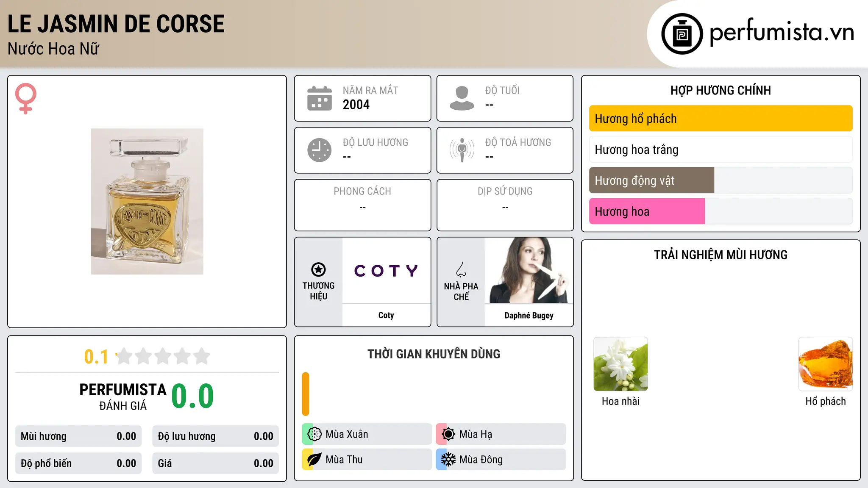Click the Độ lưu hương 0.00 score row
This screenshot has width=868, height=488.
(216, 436)
